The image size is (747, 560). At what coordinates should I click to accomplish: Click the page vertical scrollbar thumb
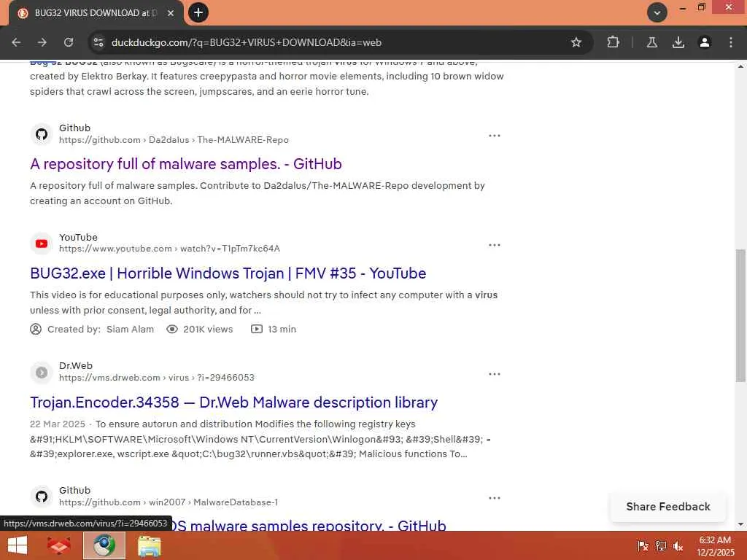click(x=740, y=315)
